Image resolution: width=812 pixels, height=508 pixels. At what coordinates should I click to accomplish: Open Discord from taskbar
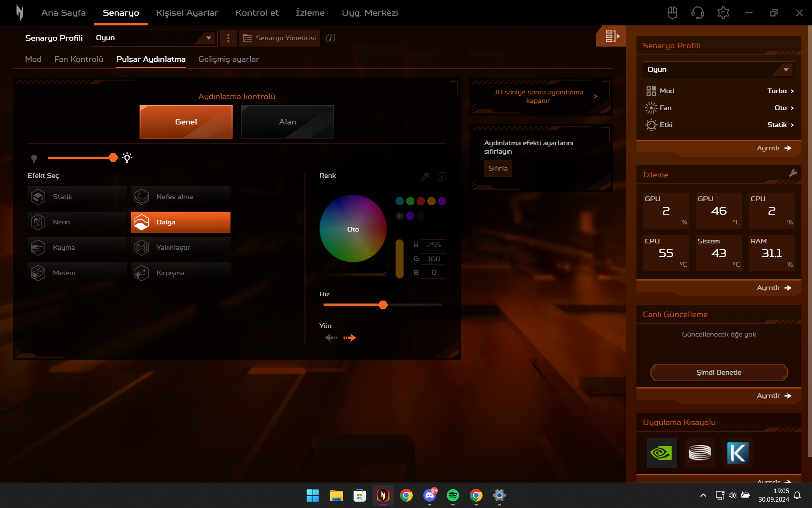[x=430, y=495]
